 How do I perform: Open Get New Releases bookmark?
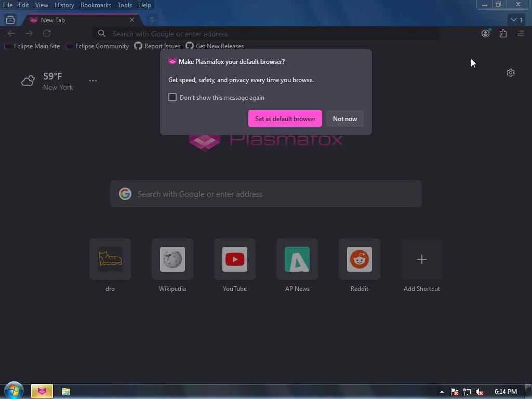click(215, 46)
